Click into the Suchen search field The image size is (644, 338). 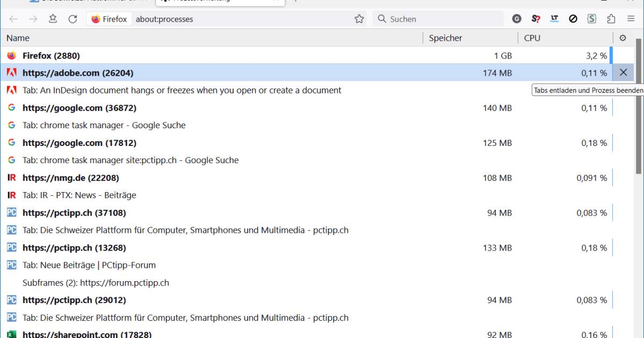[440, 19]
